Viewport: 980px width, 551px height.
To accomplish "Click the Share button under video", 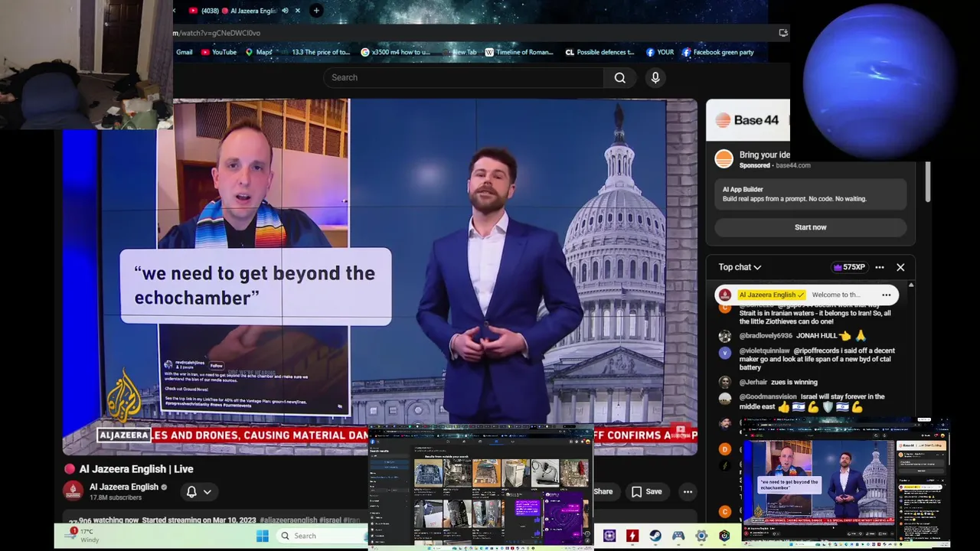I will click(x=603, y=492).
